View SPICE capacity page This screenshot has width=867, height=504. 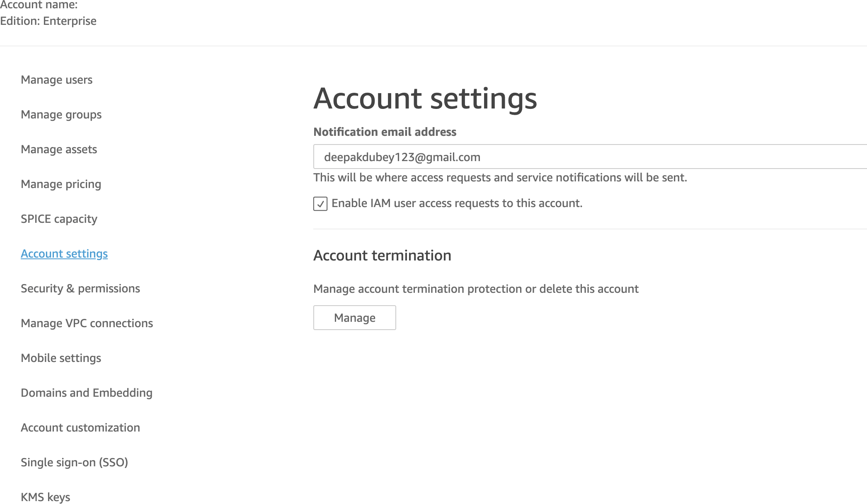pyautogui.click(x=59, y=219)
